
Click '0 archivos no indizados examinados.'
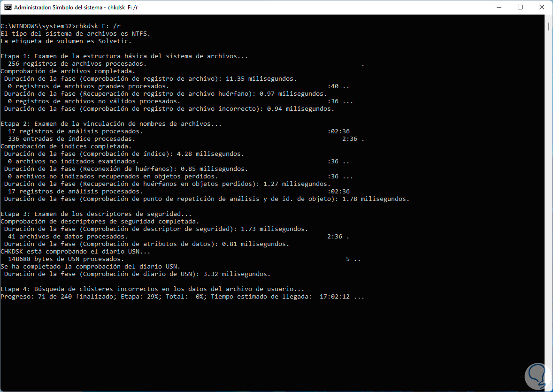pyautogui.click(x=73, y=161)
